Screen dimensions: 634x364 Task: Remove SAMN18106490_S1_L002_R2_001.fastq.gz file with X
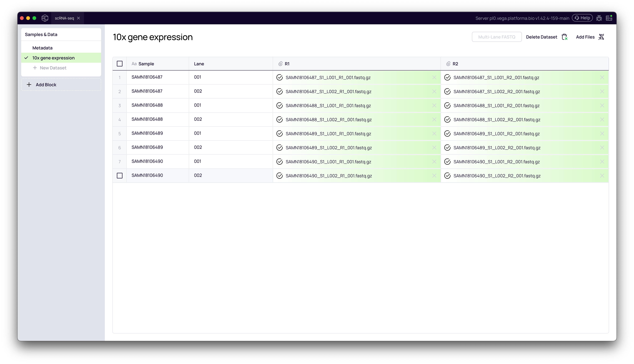click(x=602, y=176)
